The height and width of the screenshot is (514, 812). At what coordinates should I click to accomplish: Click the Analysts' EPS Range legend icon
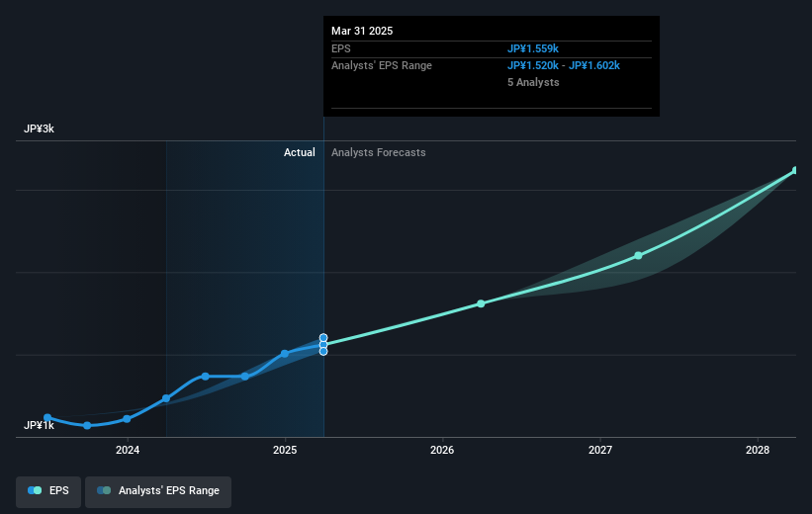click(104, 490)
